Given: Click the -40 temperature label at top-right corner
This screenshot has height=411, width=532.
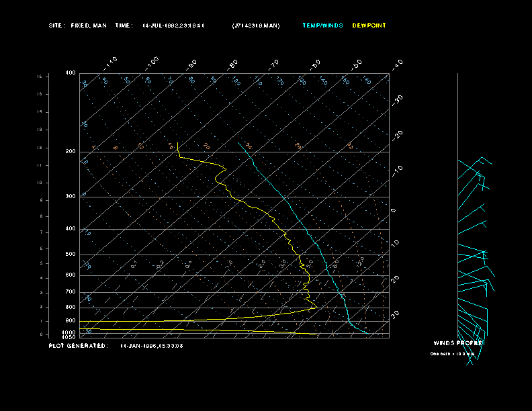Looking at the screenshot, I should coord(397,64).
